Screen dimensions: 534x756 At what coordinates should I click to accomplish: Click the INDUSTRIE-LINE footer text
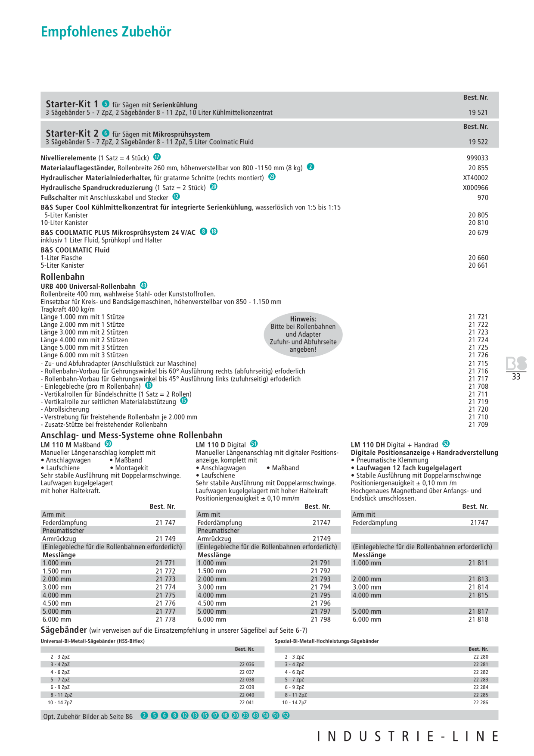(x=408, y=736)
